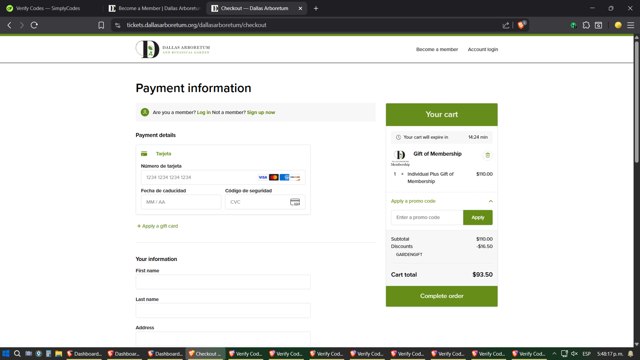The height and width of the screenshot is (360, 640).
Task: Click the yellow profile icon in toolbar
Action: tap(618, 25)
